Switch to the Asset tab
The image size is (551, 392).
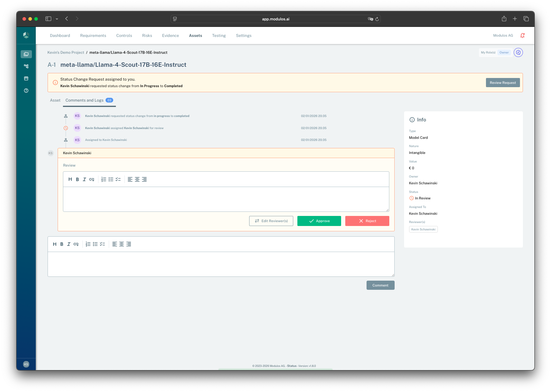tap(55, 100)
